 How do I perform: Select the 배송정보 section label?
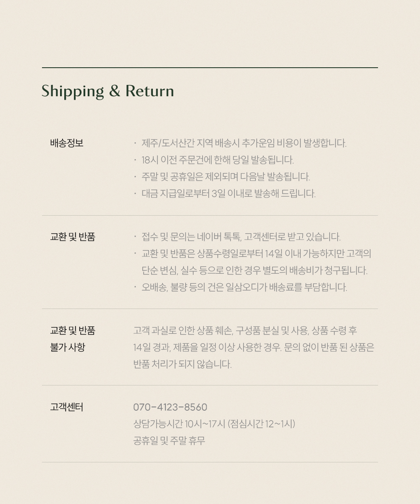click(x=67, y=143)
